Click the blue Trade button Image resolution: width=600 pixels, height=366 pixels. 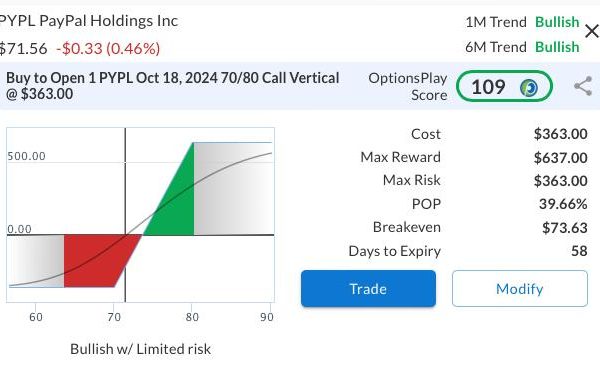click(368, 289)
